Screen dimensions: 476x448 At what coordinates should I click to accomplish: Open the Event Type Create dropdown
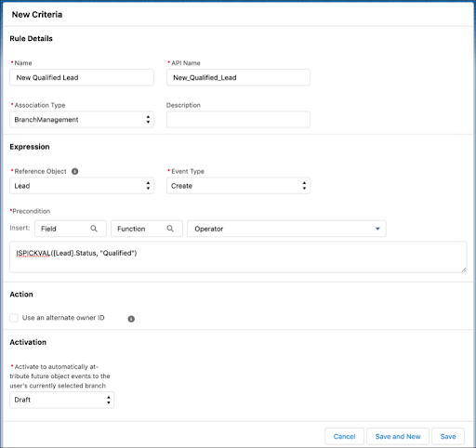tap(238, 186)
